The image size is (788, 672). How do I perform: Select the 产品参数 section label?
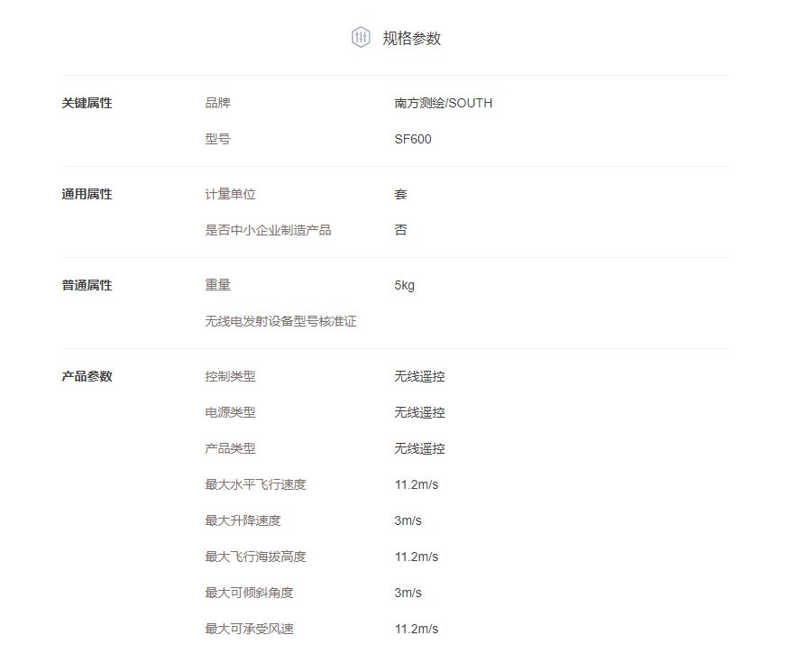pyautogui.click(x=87, y=376)
